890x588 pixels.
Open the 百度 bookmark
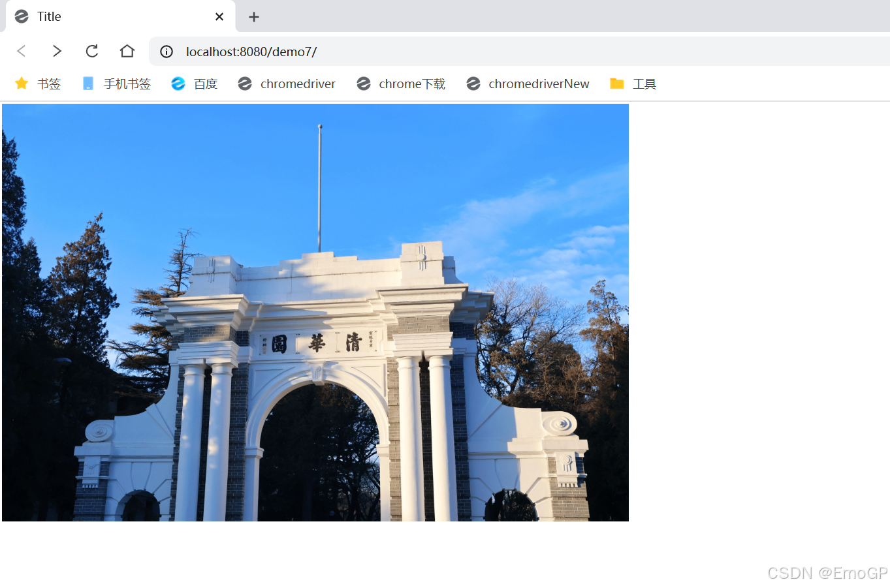click(194, 84)
